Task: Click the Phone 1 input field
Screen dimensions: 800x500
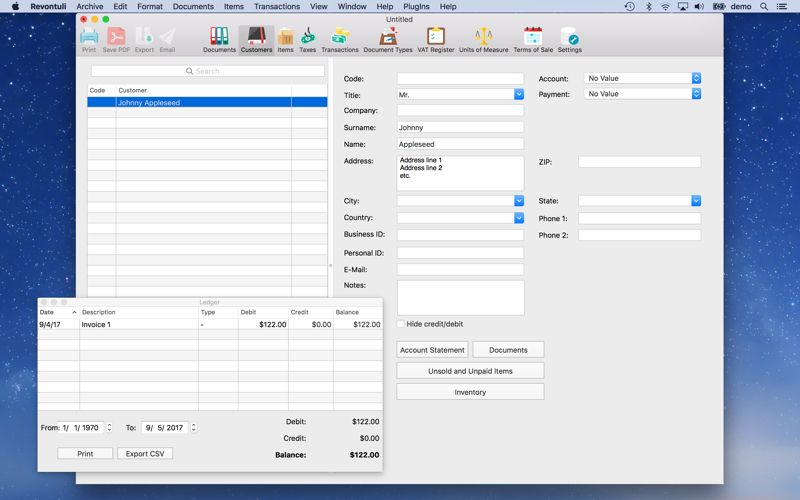Action: coord(639,218)
